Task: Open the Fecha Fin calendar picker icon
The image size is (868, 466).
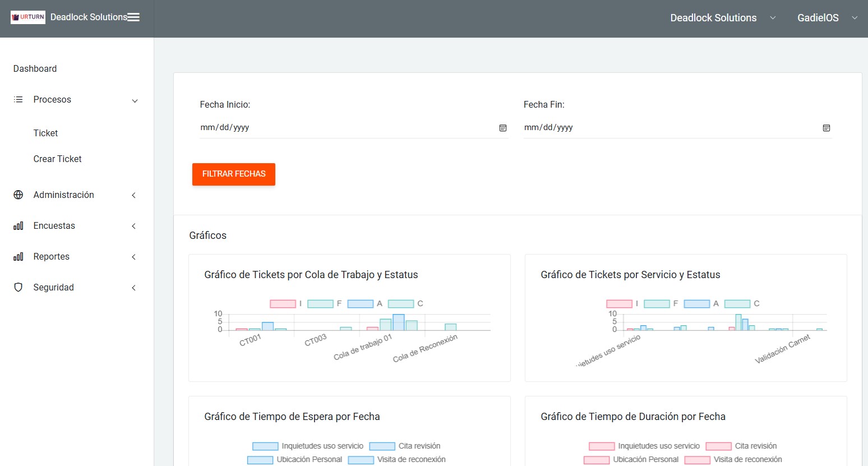Action: [x=827, y=128]
